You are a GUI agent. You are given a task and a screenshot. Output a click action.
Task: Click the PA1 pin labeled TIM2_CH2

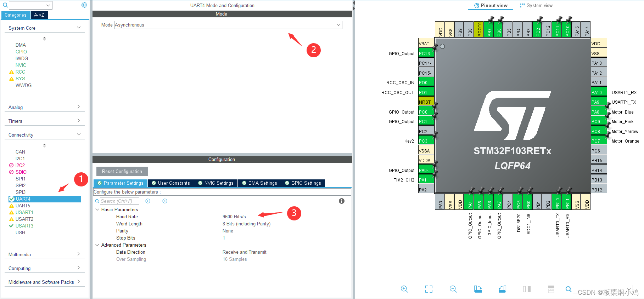[426, 180]
